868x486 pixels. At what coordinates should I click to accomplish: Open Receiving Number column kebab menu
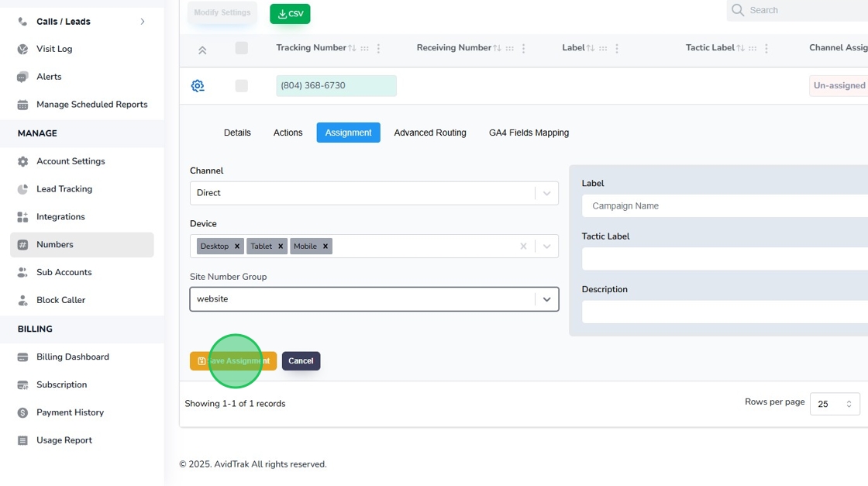pos(524,49)
